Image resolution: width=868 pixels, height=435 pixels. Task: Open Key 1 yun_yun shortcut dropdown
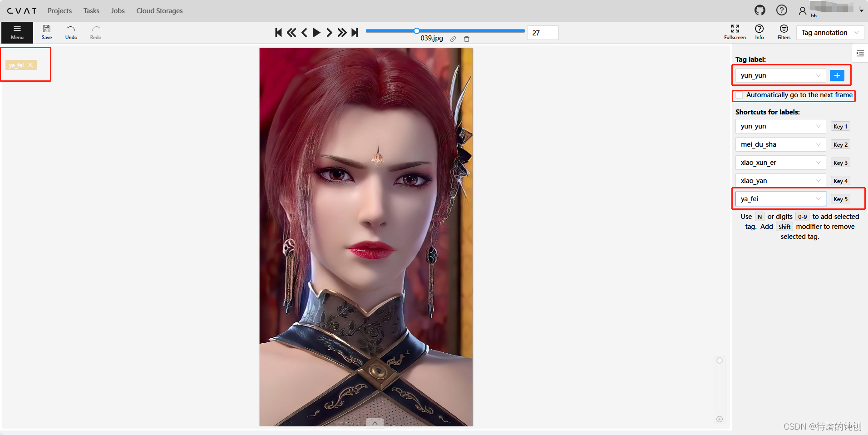[x=780, y=126]
